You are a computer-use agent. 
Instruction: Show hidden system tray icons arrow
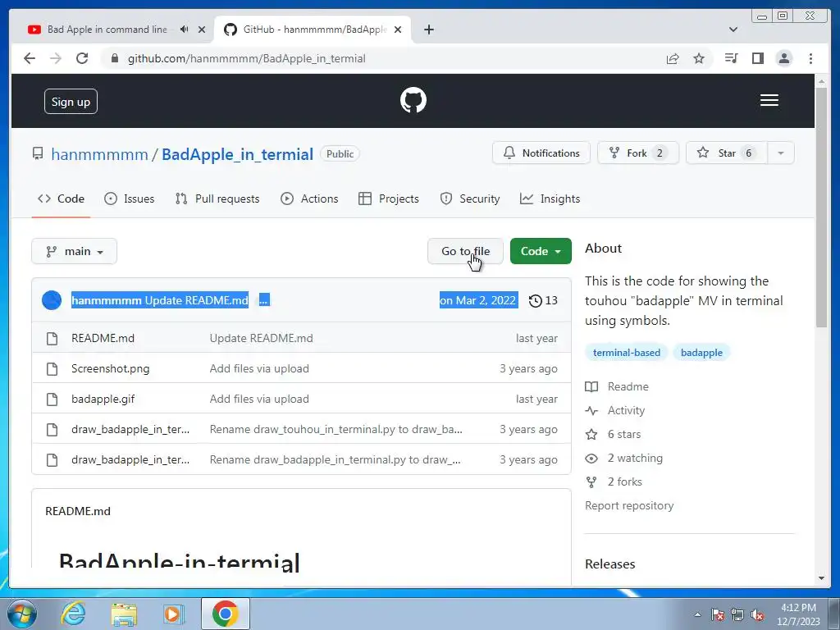click(697, 615)
